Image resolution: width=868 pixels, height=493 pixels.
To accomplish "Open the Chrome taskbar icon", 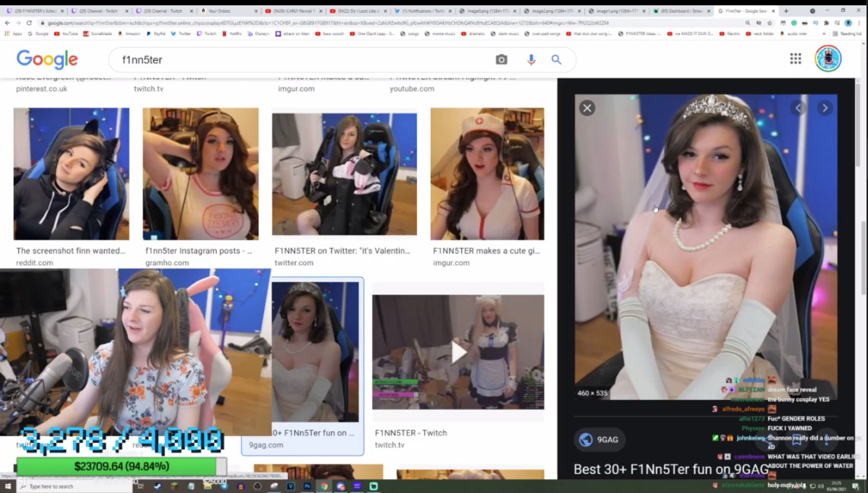I will pos(324,486).
